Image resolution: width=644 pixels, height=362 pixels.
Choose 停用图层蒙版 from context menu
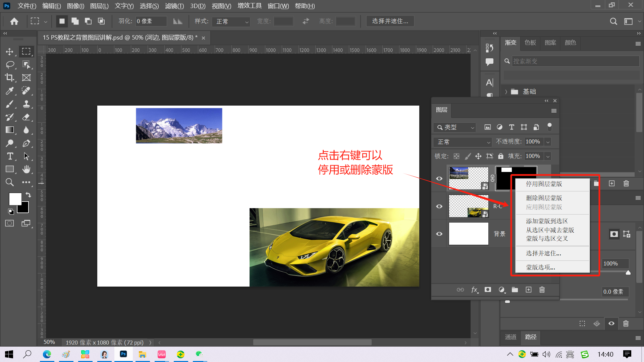coord(544,184)
